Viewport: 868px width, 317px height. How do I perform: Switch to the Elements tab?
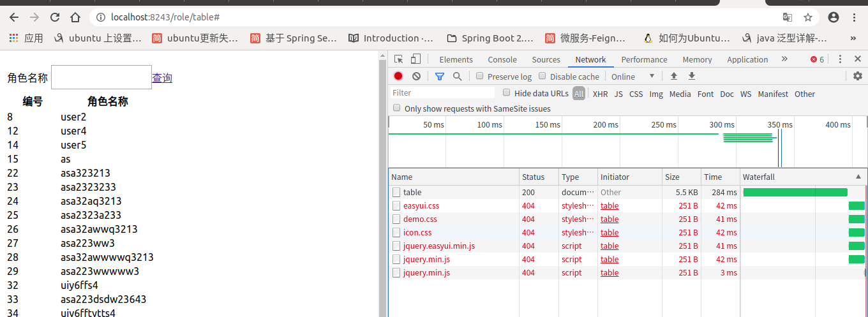point(456,59)
